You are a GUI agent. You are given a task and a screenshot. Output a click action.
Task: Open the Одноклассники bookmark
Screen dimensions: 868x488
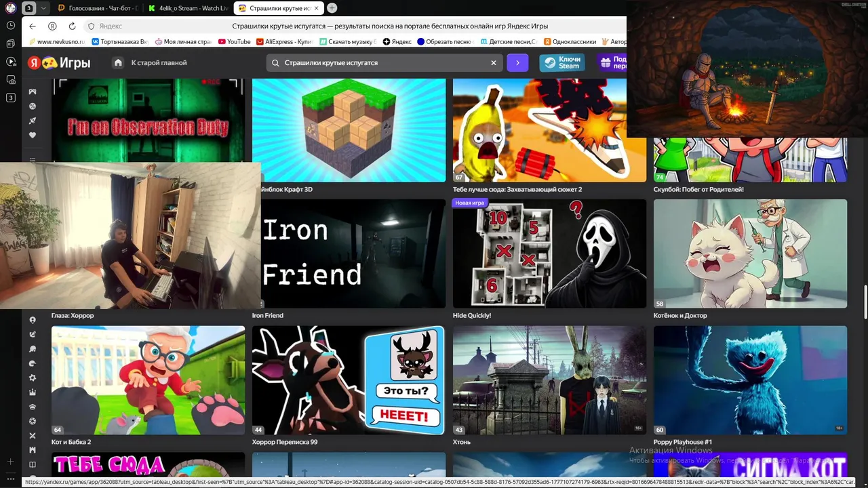point(570,41)
